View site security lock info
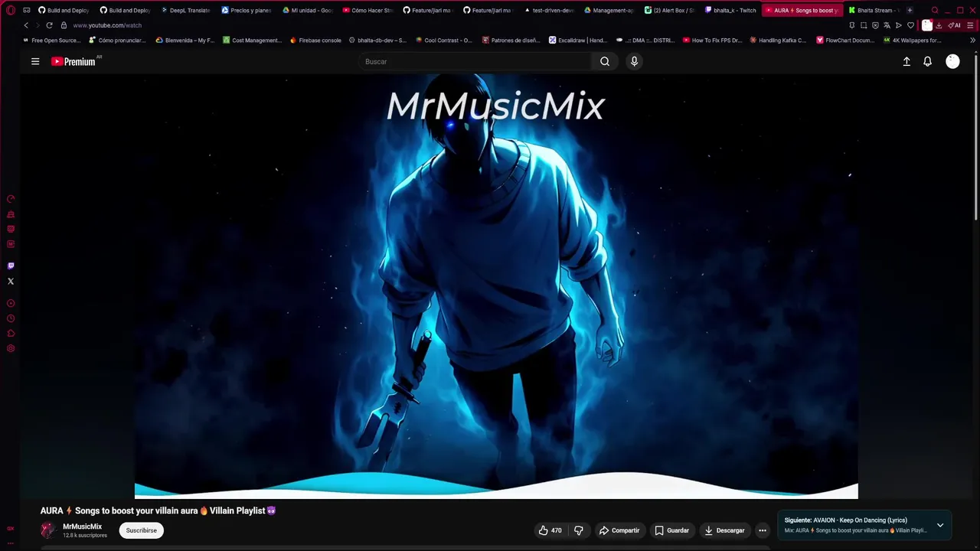 point(64,25)
